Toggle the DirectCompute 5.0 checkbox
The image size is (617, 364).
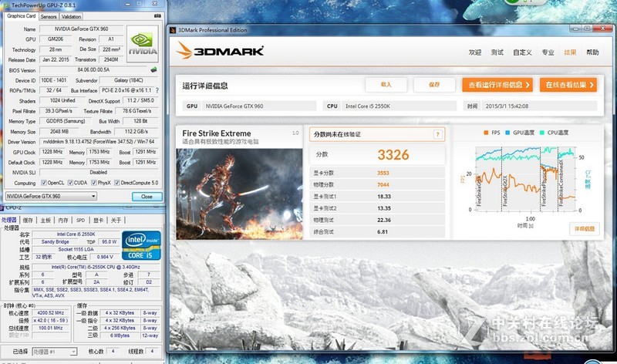[x=117, y=183]
